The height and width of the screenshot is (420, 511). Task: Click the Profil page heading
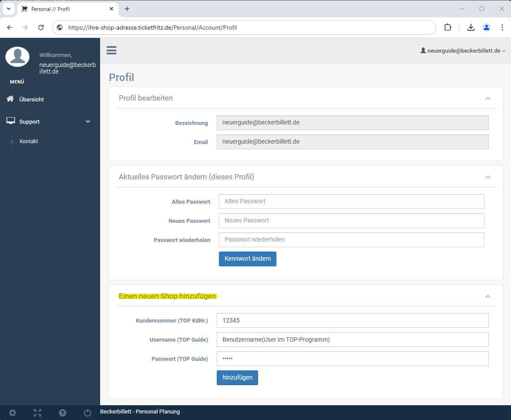tap(121, 77)
